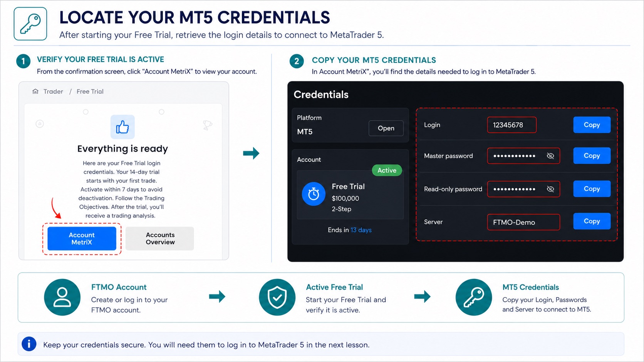This screenshot has width=644, height=362.
Task: Click the home icon in the breadcrumb
Action: (x=35, y=92)
